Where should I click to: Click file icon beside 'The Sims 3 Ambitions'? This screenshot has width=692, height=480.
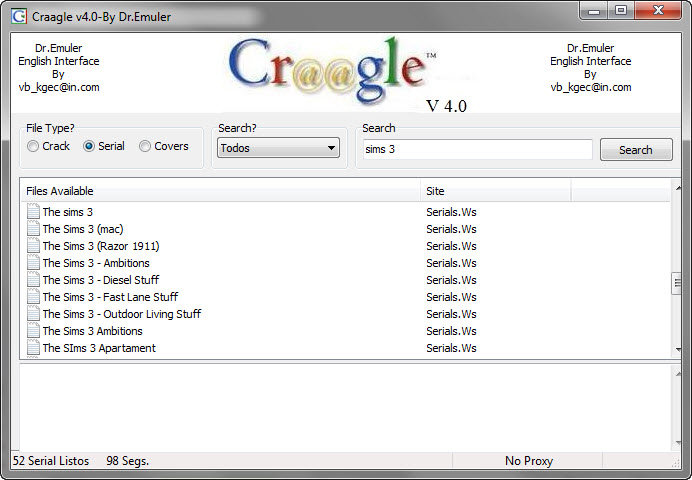[33, 331]
